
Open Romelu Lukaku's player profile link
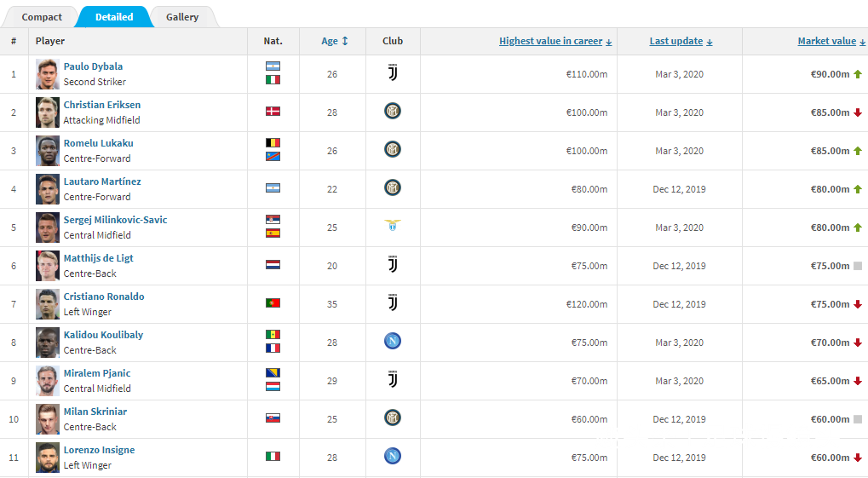point(99,143)
